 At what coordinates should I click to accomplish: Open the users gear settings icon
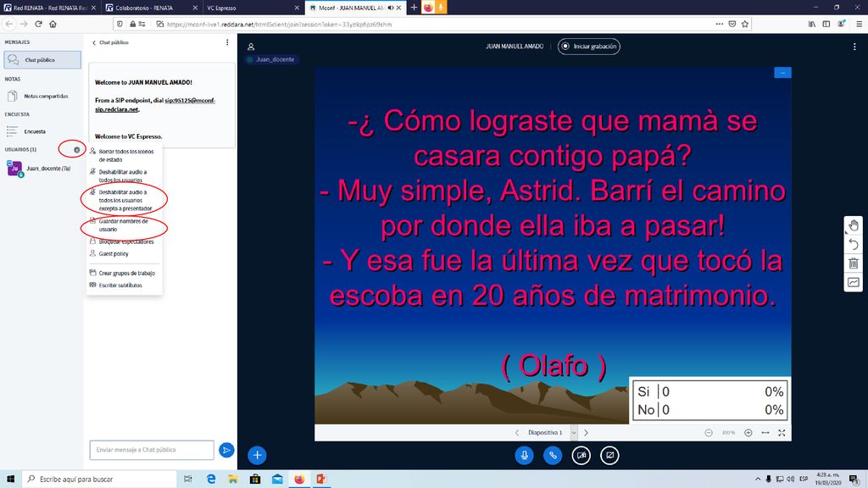coord(77,149)
